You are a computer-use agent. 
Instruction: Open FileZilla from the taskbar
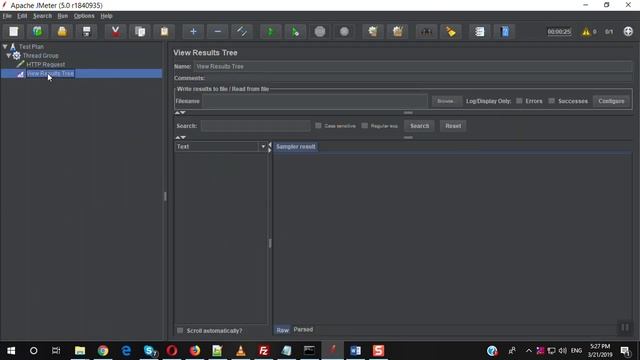point(264,351)
